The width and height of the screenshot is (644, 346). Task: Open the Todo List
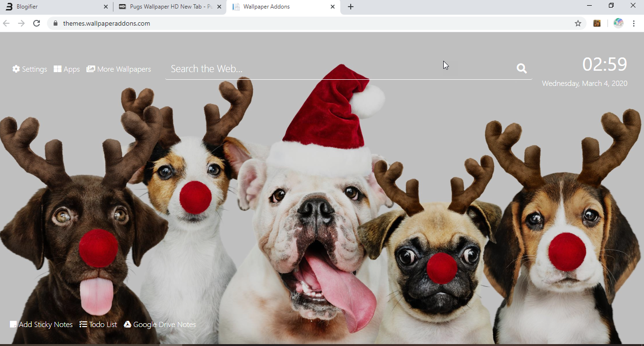98,325
